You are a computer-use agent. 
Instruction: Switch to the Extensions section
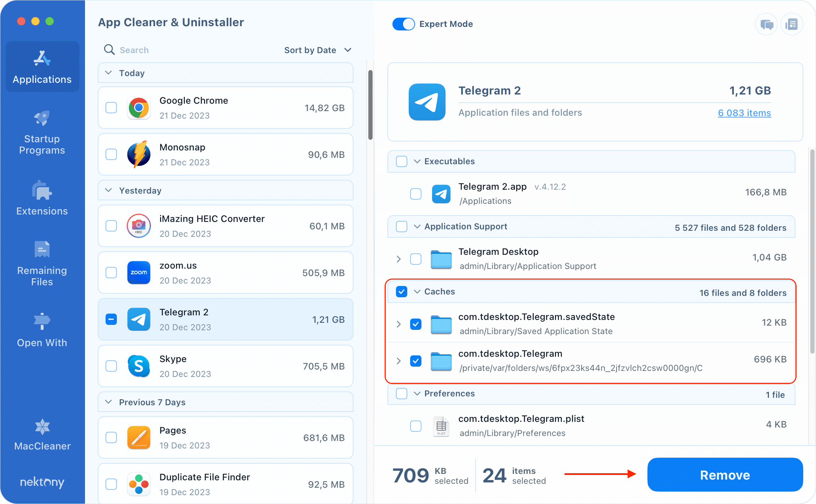pos(41,198)
